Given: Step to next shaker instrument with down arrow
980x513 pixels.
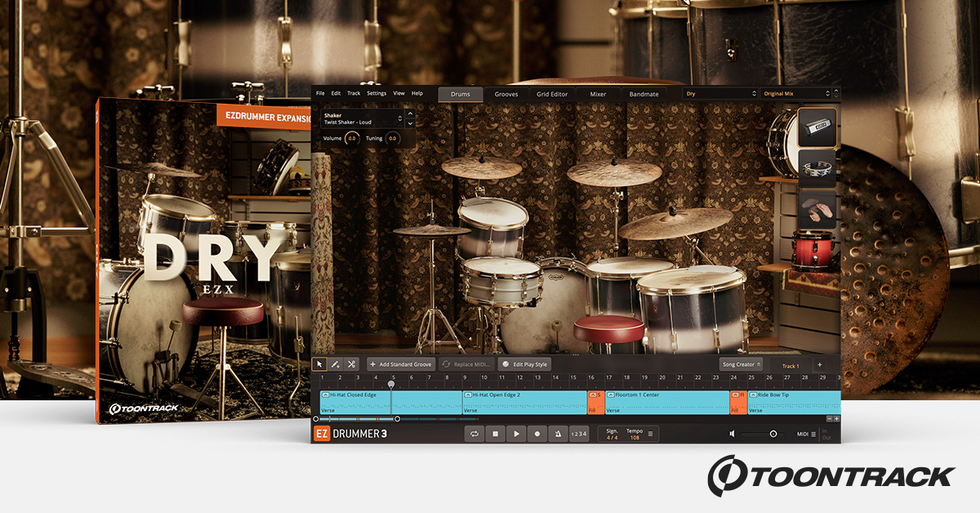Looking at the screenshot, I should click(410, 123).
